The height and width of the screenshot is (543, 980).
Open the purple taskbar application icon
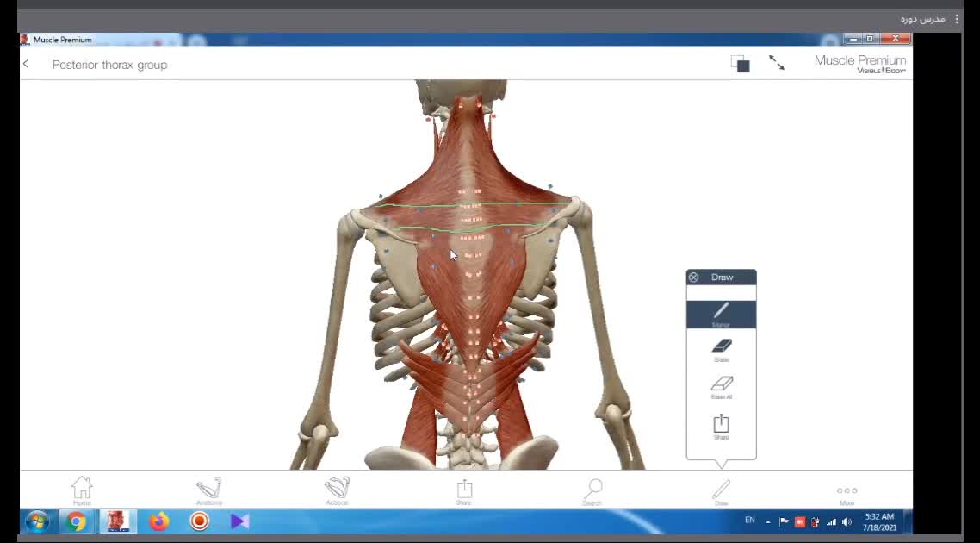click(240, 521)
